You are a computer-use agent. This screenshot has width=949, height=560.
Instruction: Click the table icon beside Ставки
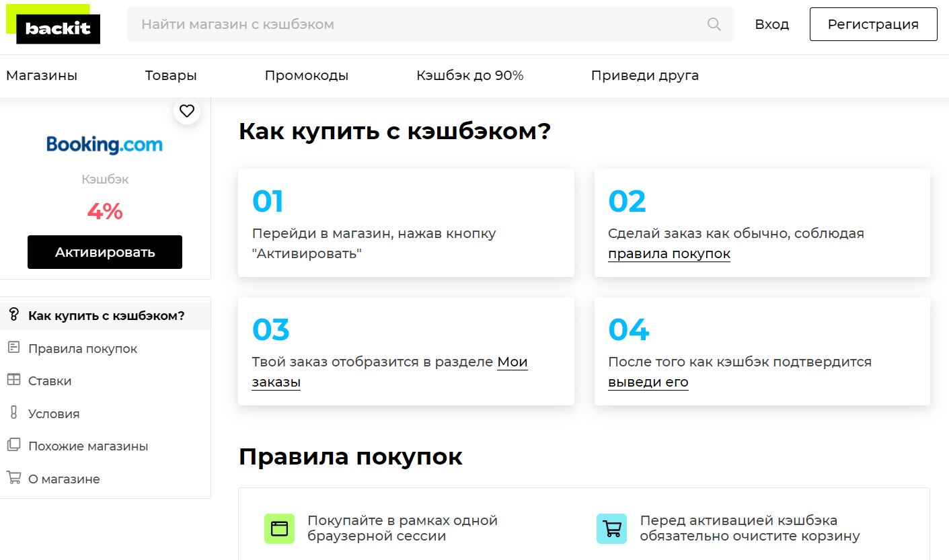(x=13, y=380)
